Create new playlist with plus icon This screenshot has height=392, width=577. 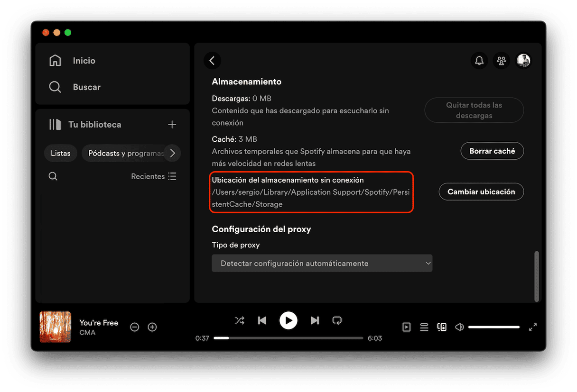172,125
